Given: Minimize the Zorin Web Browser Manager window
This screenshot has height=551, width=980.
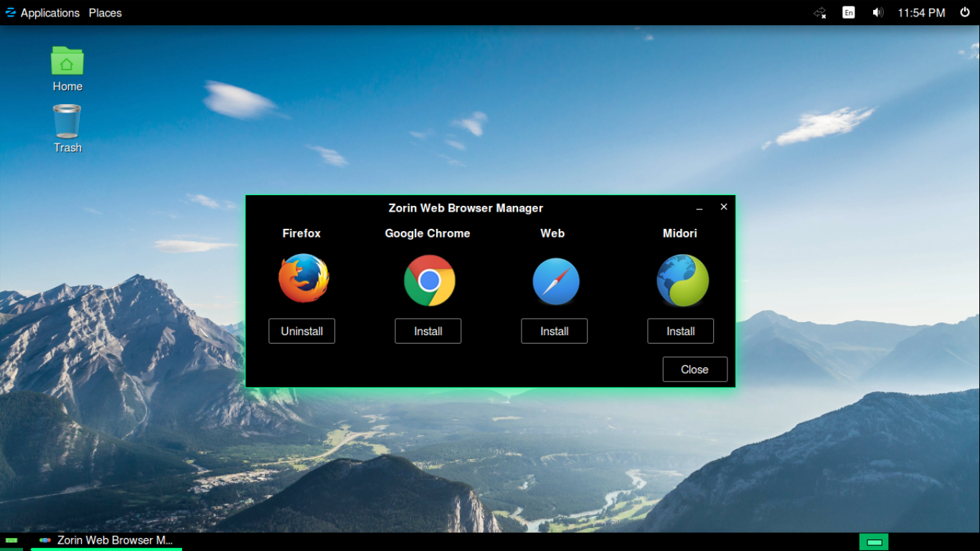Looking at the screenshot, I should (x=699, y=208).
